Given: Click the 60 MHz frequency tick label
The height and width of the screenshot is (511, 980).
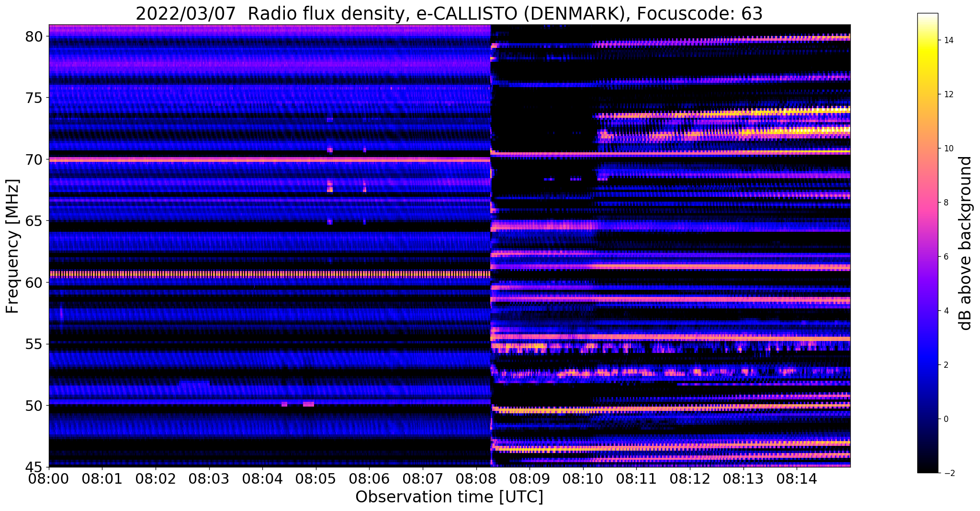Looking at the screenshot, I should click(34, 283).
